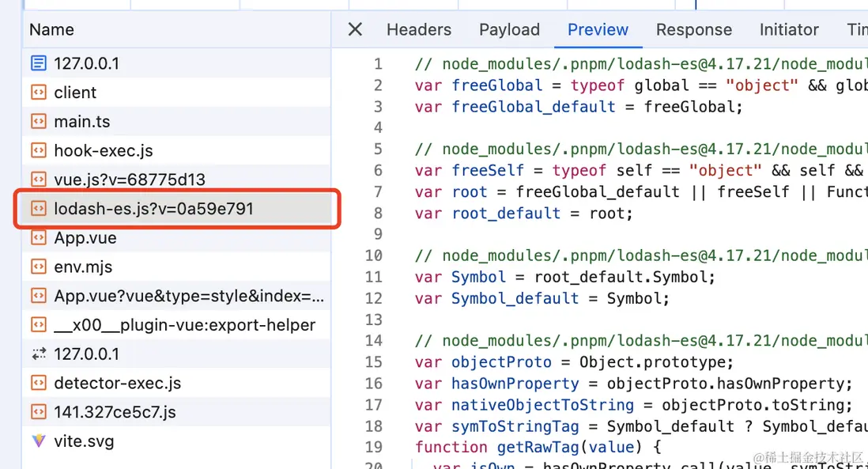
Task: Click the Vite logo icon beside vite.svg
Action: click(38, 441)
